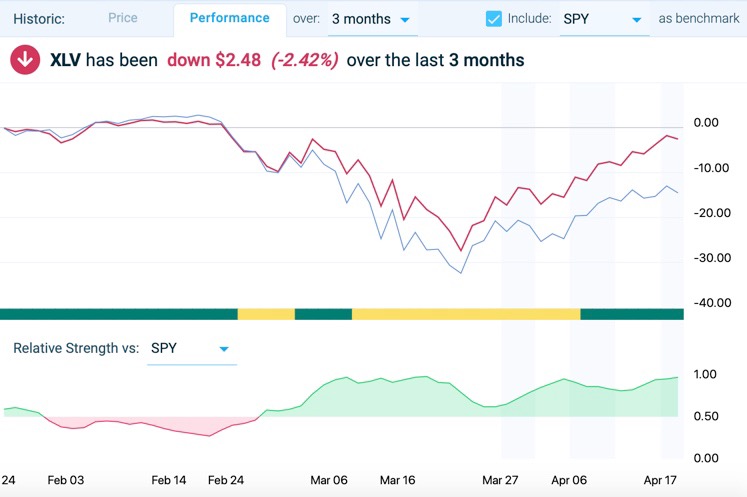The width and height of the screenshot is (747, 497).
Task: Click the first green trend bar segment
Action: point(118,314)
